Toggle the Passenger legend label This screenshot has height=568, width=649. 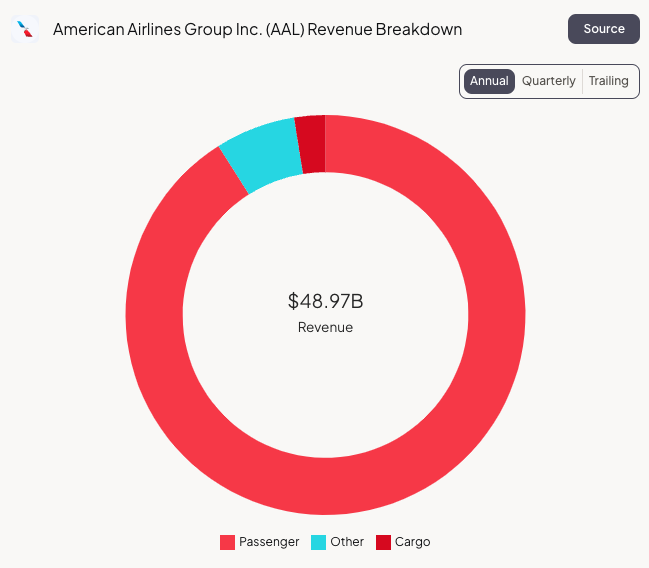269,542
